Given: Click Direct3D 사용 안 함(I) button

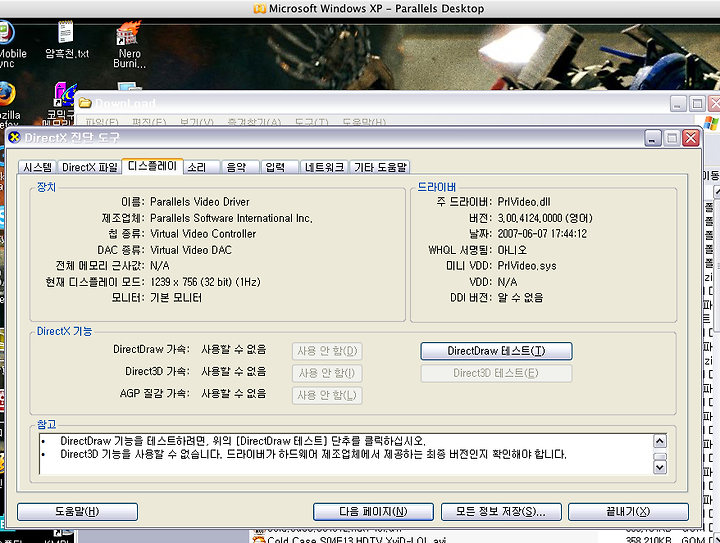Looking at the screenshot, I should click(327, 373).
